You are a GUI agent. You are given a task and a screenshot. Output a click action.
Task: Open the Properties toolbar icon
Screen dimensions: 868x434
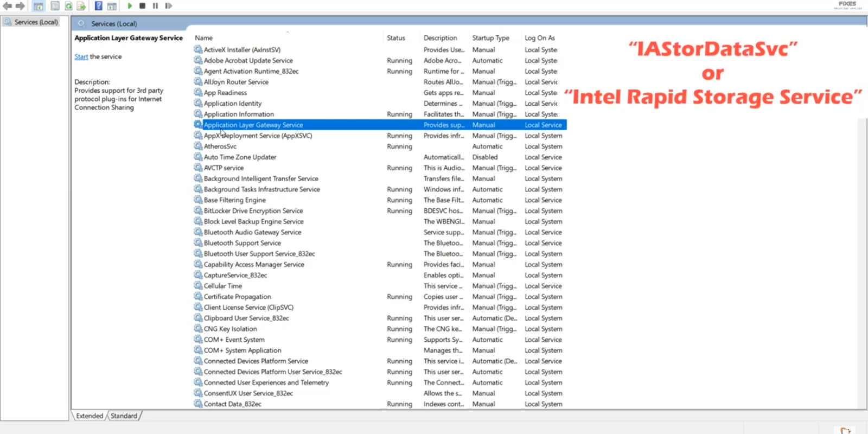click(x=55, y=6)
